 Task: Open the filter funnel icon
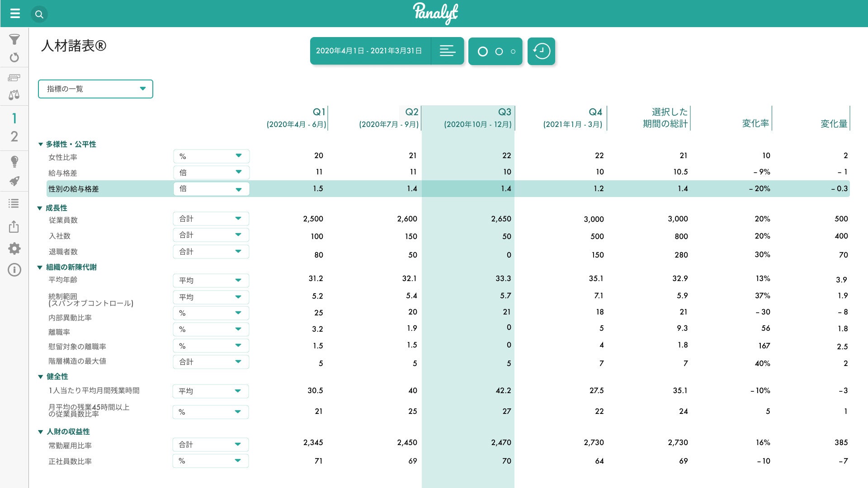(14, 39)
